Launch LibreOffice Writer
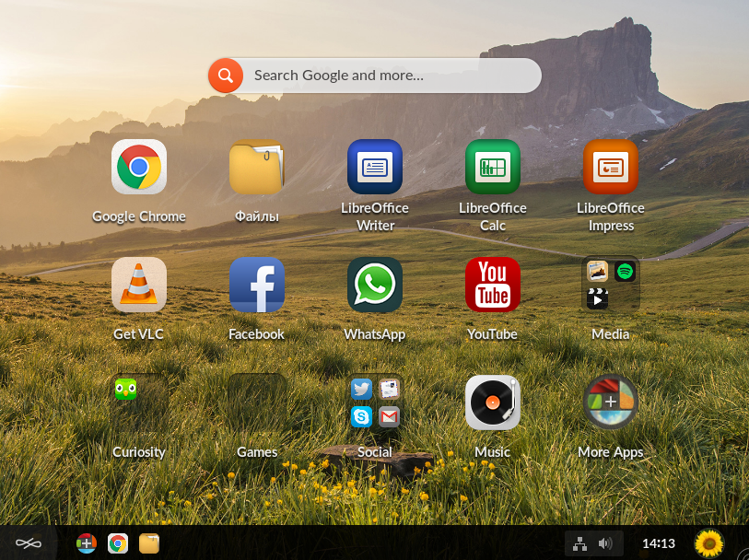The image size is (749, 560). 375,167
